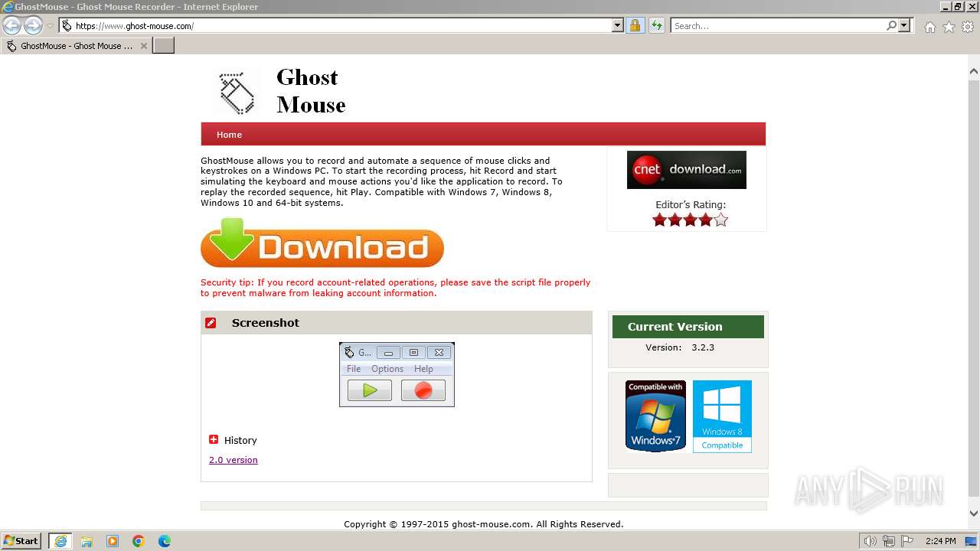The height and width of the screenshot is (551, 980).
Task: Open the 2.0 version link
Action: tap(234, 460)
